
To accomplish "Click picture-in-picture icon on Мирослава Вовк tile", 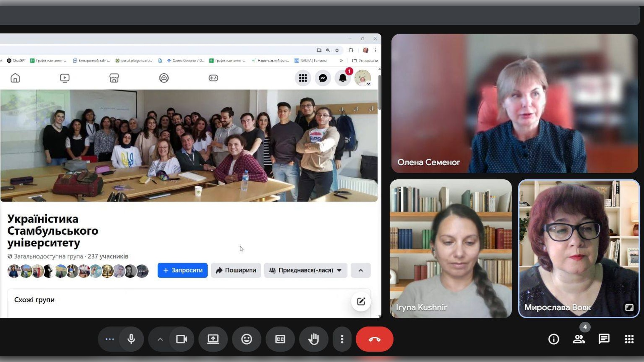I will pyautogui.click(x=629, y=307).
